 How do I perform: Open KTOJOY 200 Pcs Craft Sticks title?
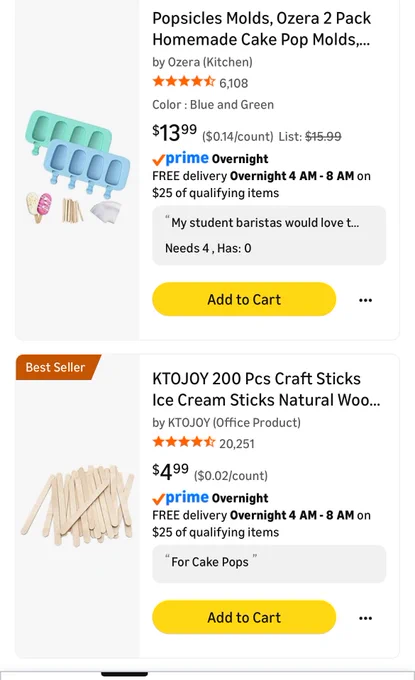[266, 389]
